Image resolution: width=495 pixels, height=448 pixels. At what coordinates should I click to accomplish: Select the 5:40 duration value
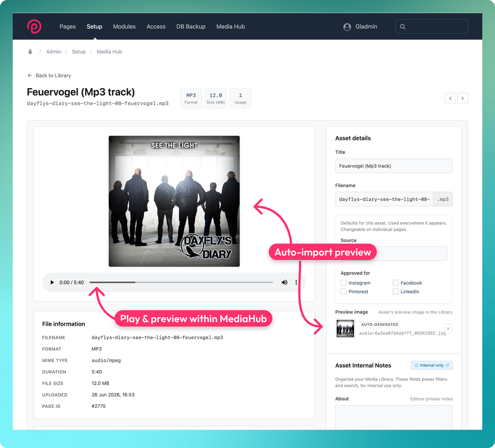pyautogui.click(x=97, y=372)
